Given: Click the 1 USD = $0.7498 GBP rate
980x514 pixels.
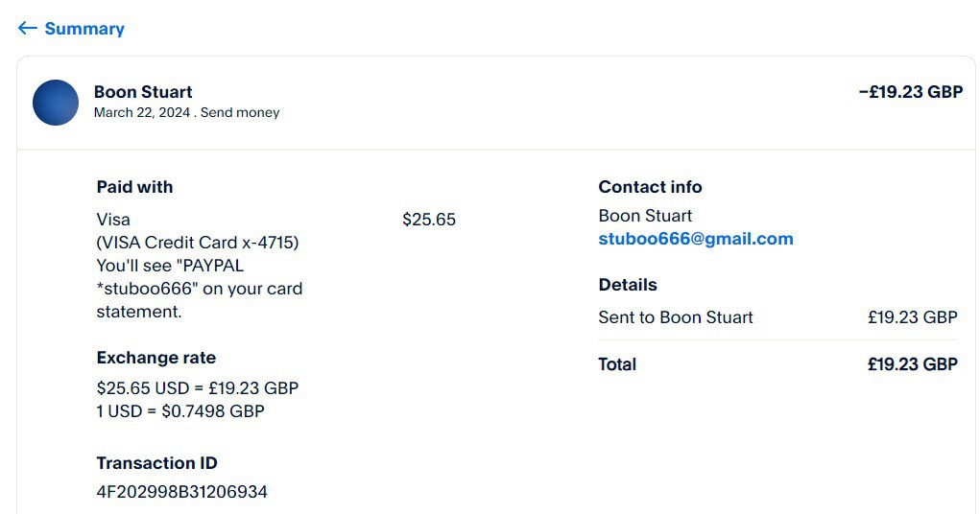Looking at the screenshot, I should tap(180, 411).
